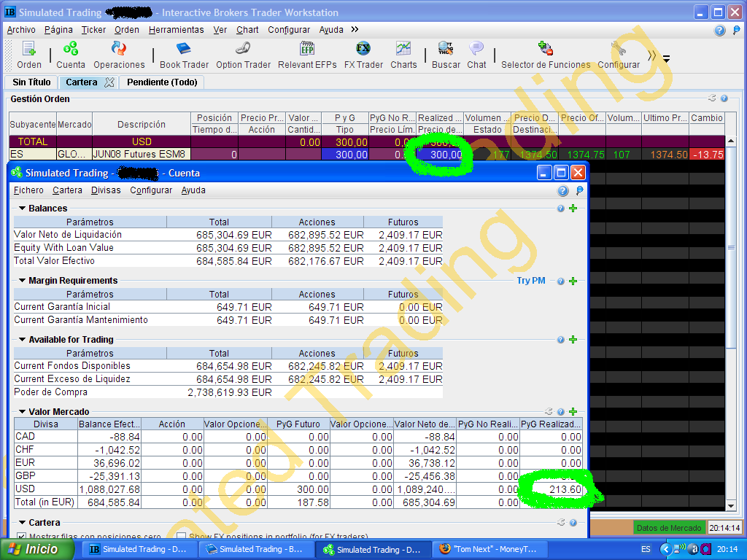
Task: Open the Operaciones trades icon
Action: click(119, 55)
